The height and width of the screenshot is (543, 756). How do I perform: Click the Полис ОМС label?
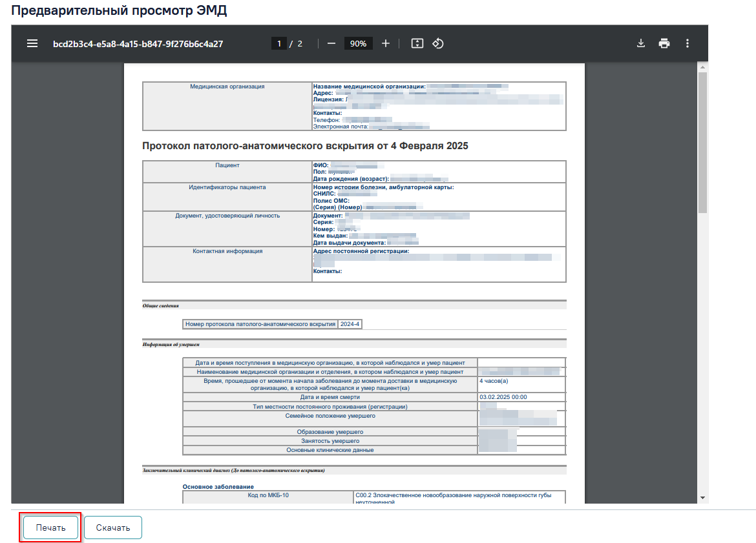(x=331, y=201)
